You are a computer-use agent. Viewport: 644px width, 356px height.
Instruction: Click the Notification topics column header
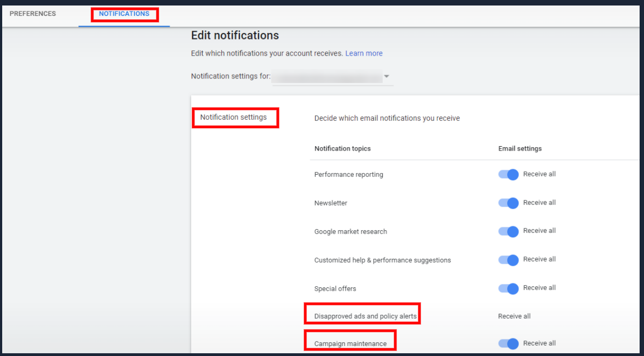point(342,148)
